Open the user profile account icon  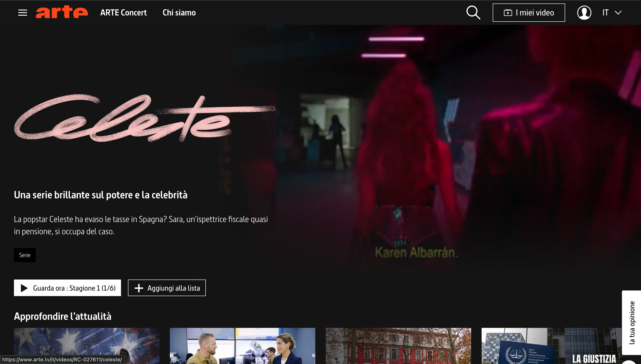coord(584,12)
